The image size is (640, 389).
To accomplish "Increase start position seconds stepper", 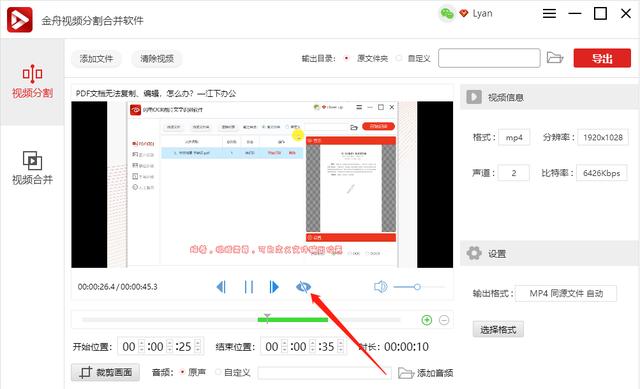I will click(x=198, y=343).
